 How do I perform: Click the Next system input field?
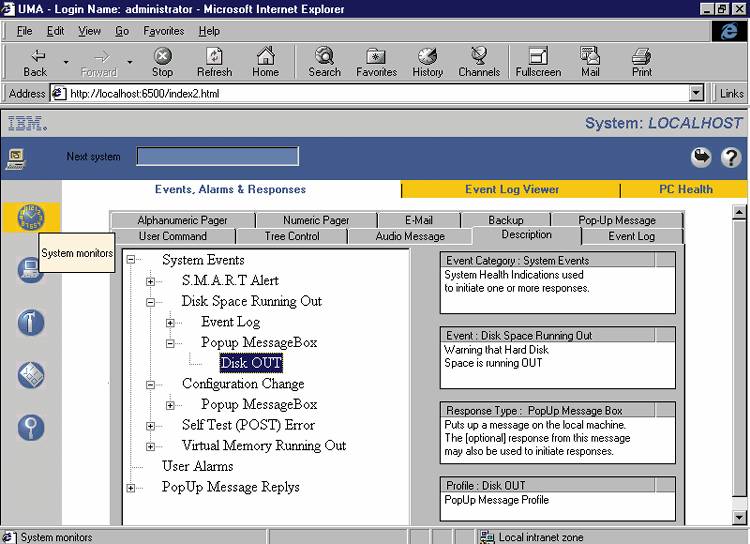[x=217, y=156]
